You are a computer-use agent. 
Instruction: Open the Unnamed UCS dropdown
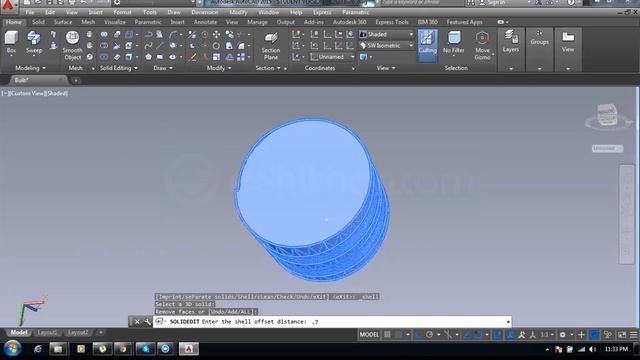point(332,57)
